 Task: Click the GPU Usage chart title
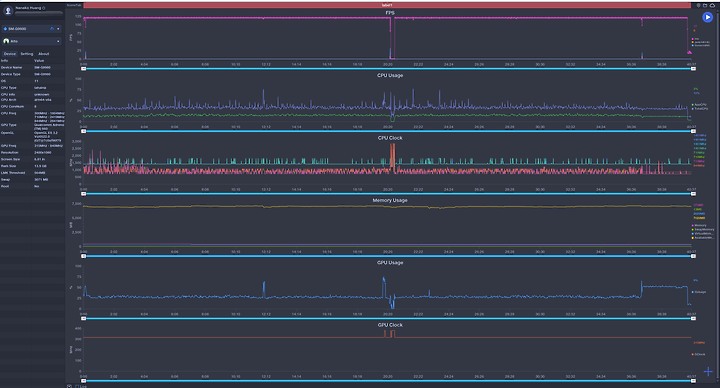390,263
